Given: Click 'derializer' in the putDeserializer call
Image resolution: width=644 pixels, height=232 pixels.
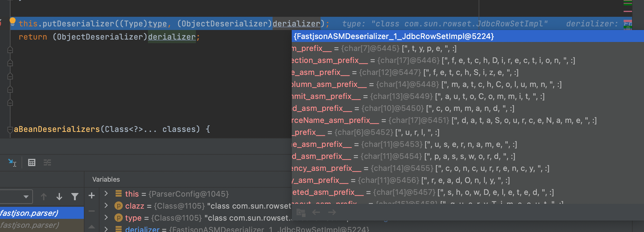Looking at the screenshot, I should click(x=296, y=23).
